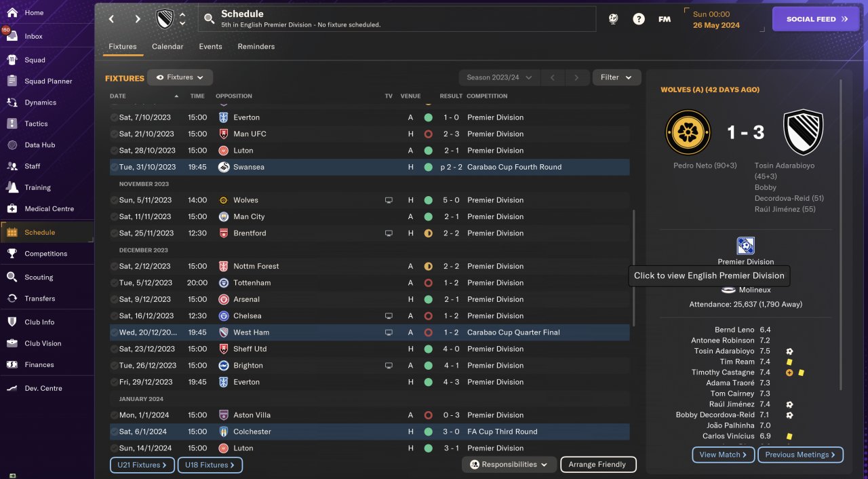This screenshot has width=868, height=479.
Task: Toggle the reminder circle for Tottenham fixture
Action: [114, 283]
